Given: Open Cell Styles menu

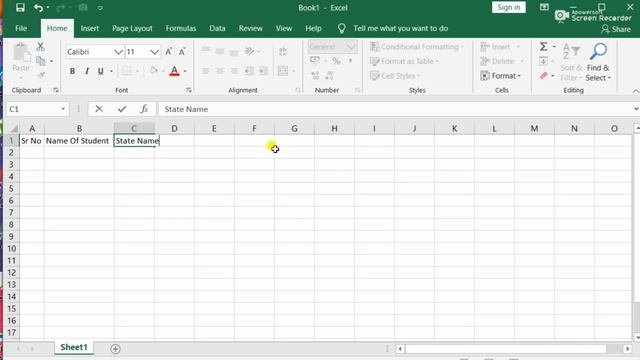Looking at the screenshot, I should [x=395, y=76].
